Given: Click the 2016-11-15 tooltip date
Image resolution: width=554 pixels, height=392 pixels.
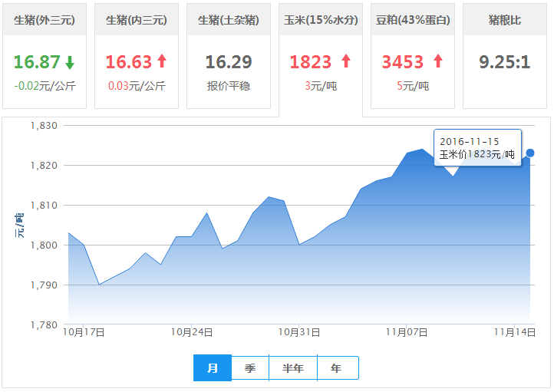Looking at the screenshot, I should (x=469, y=142).
